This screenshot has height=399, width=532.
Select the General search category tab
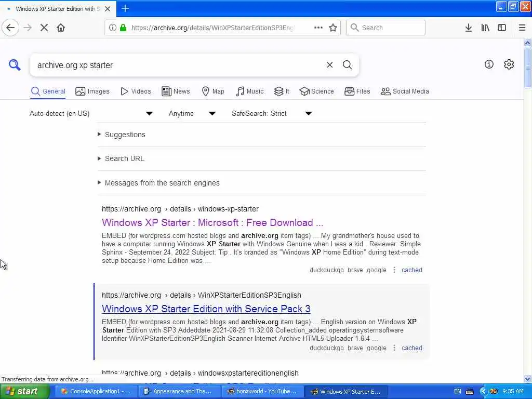[x=48, y=91]
